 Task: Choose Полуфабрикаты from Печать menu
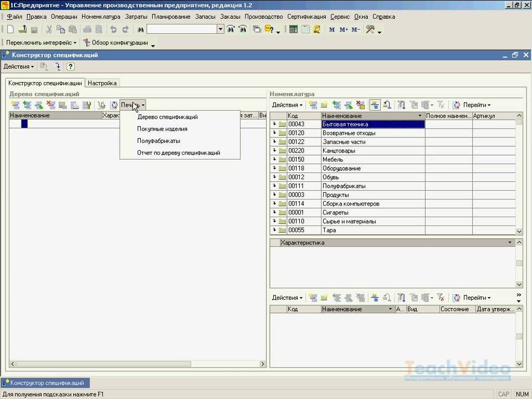pos(158,141)
